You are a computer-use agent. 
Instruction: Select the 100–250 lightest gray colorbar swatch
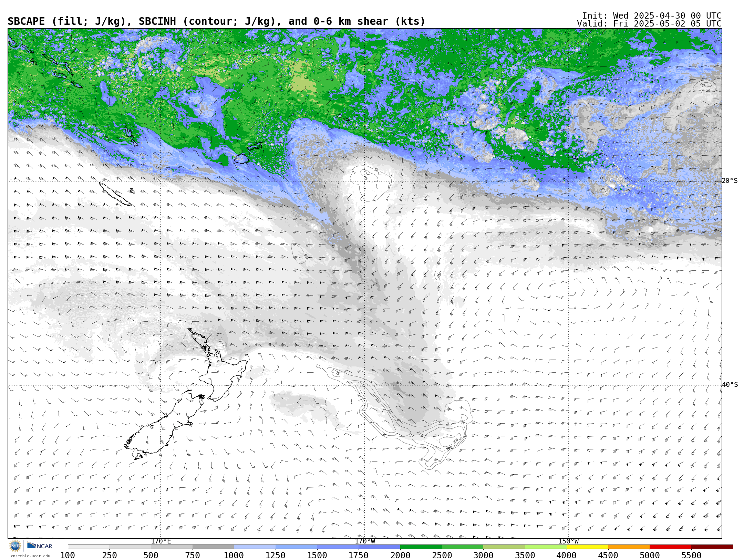[89, 547]
